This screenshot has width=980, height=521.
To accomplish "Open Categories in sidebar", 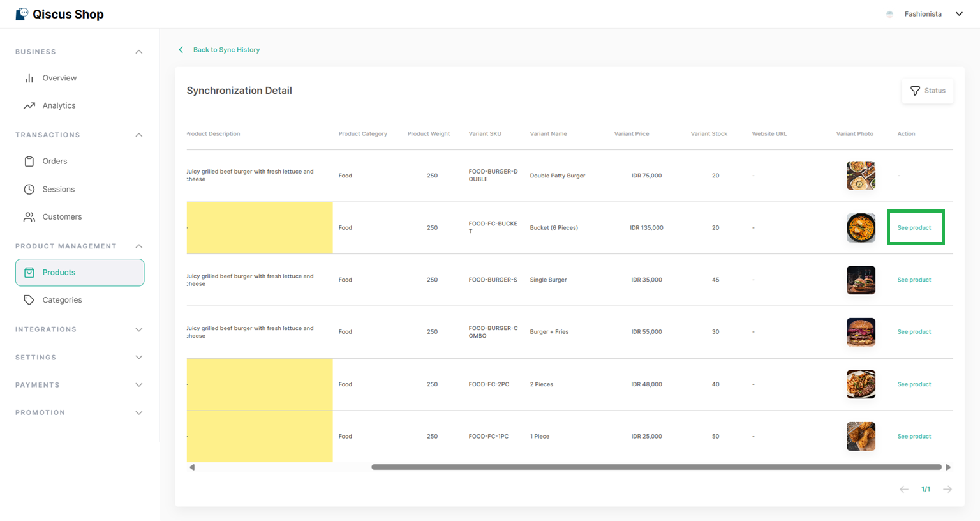I will [x=62, y=300].
